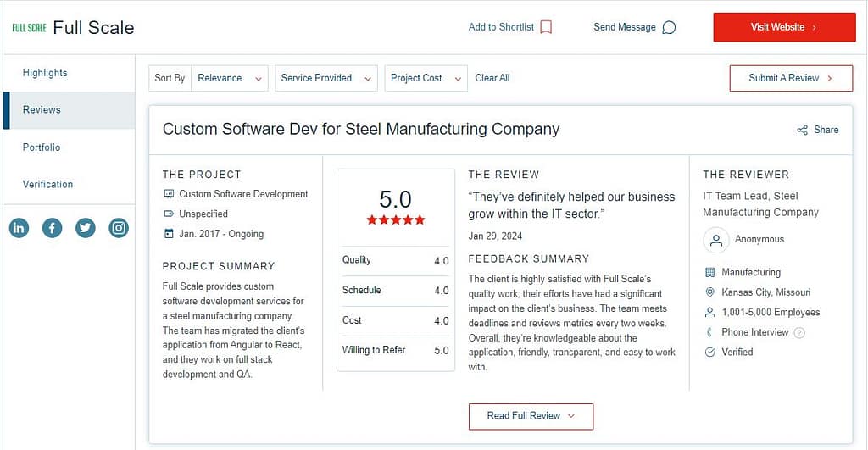Click the Anonymous reviewer name
Image resolution: width=868 pixels, height=450 pixels.
pyautogui.click(x=759, y=240)
